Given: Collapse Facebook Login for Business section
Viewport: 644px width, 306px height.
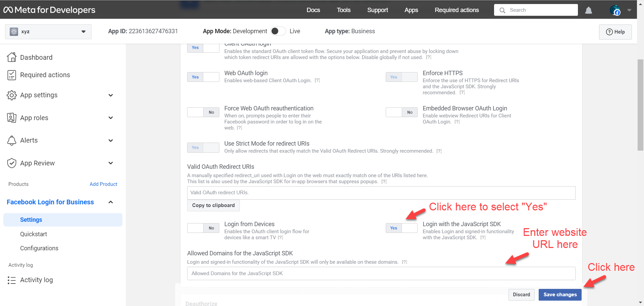Looking at the screenshot, I should [x=111, y=202].
